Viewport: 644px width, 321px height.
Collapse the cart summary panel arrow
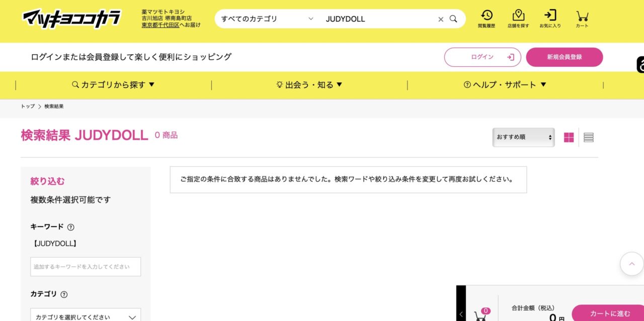pos(461,314)
